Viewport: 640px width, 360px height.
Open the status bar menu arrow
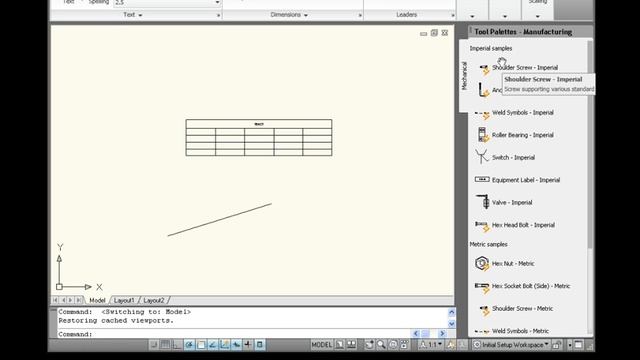coord(570,345)
